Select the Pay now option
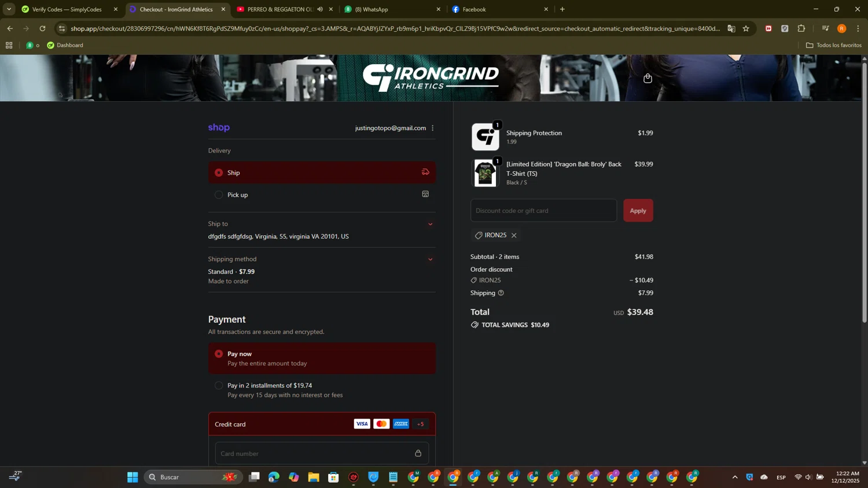The width and height of the screenshot is (868, 488). (x=322, y=358)
